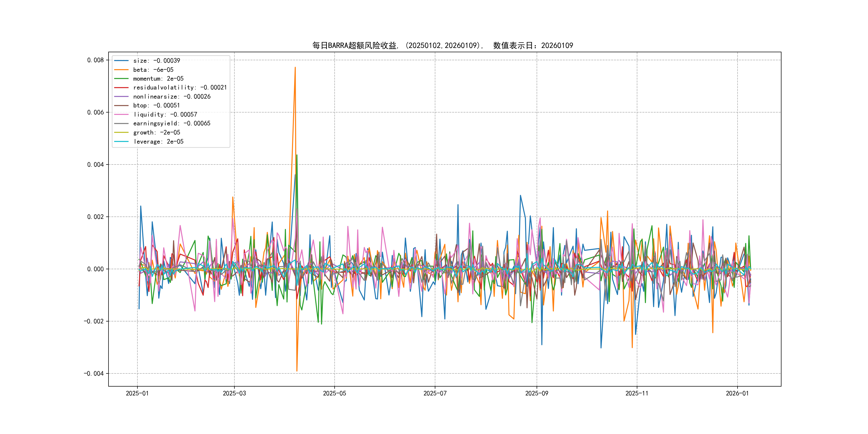
Task: Click the blue size legend line swatch
Action: [121, 61]
